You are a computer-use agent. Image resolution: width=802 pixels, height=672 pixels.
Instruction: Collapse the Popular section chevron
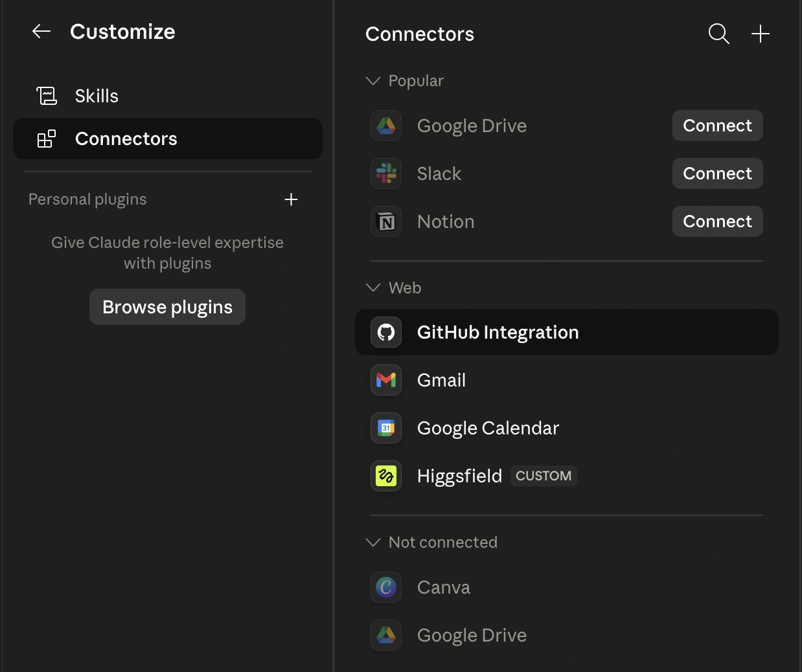click(373, 81)
